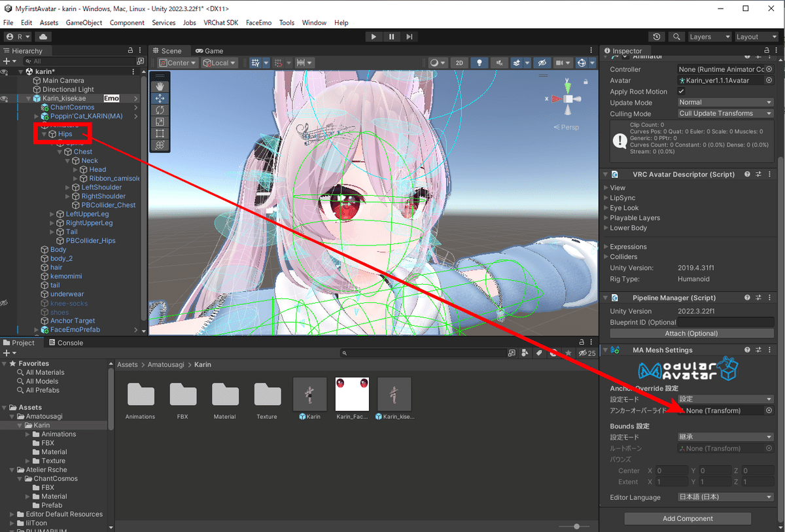Open Unity cloud services icon

coord(43,37)
